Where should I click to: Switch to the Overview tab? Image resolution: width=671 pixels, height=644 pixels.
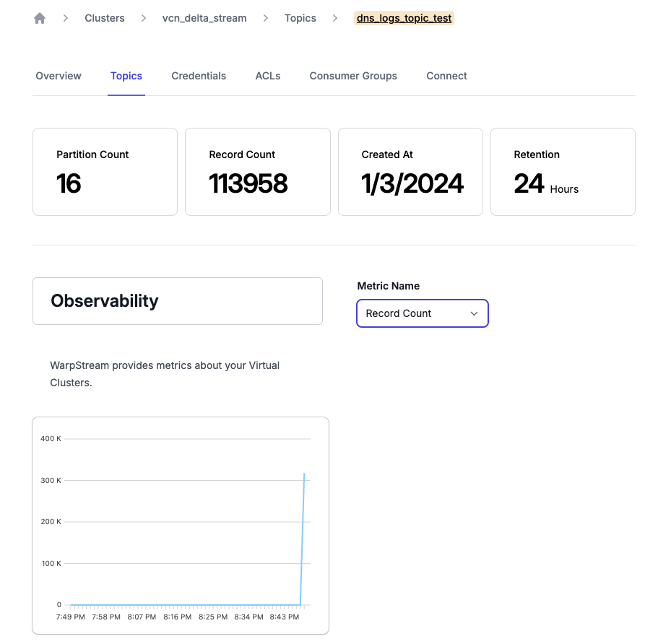coord(59,76)
